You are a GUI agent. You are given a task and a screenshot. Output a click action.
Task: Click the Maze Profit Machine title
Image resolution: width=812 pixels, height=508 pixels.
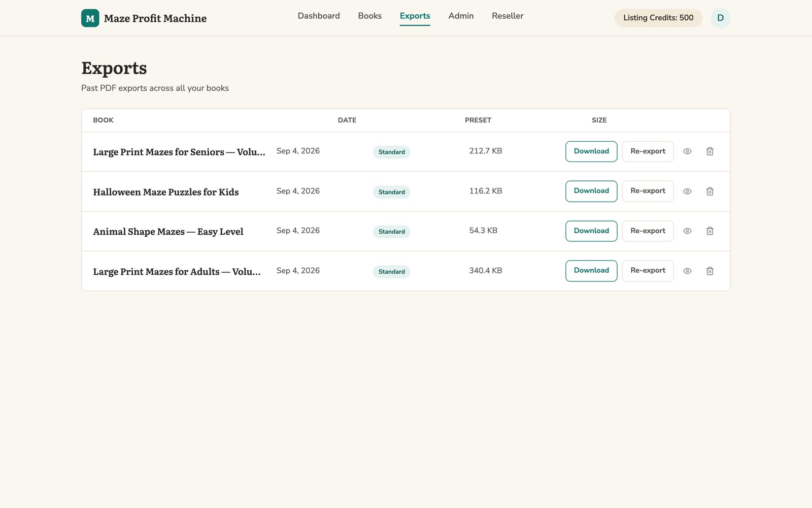(155, 18)
